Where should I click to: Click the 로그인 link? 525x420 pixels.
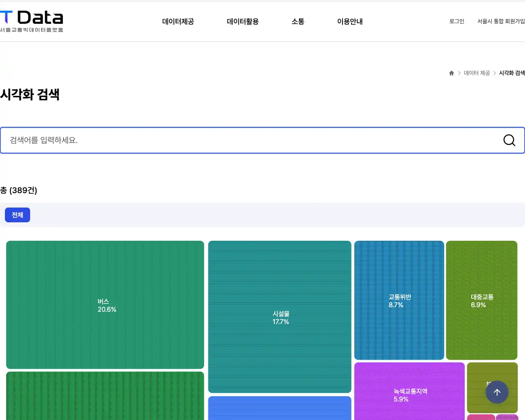click(x=456, y=21)
